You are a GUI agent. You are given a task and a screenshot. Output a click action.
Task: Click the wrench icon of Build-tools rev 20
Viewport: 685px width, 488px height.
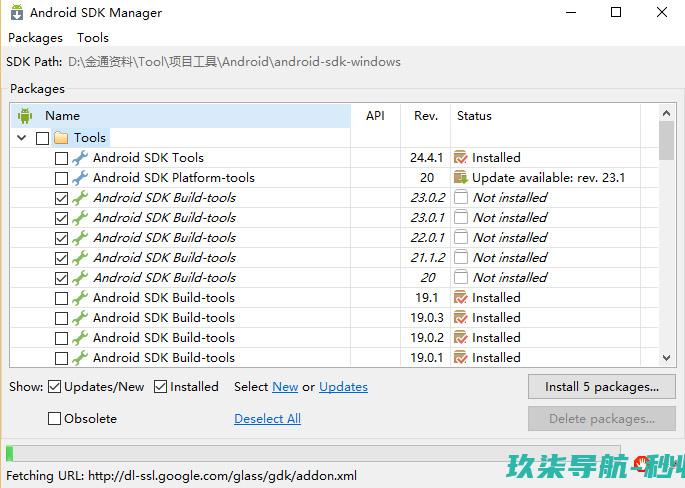pyautogui.click(x=80, y=278)
